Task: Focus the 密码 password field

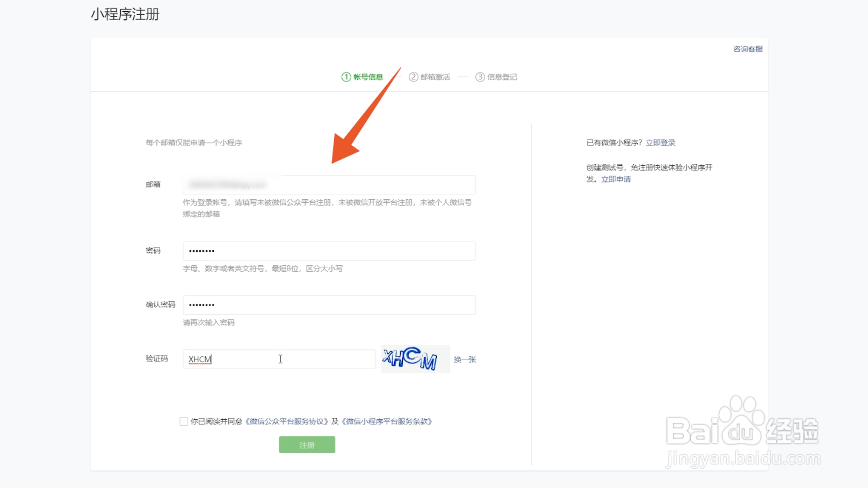Action: 329,251
